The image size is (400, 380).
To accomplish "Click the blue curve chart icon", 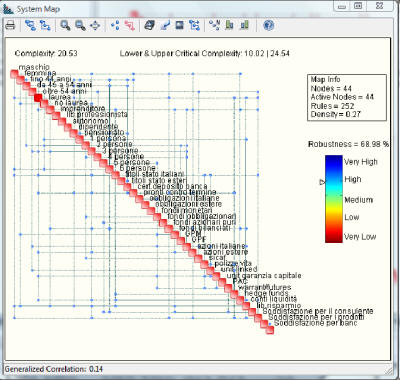I will click(165, 26).
